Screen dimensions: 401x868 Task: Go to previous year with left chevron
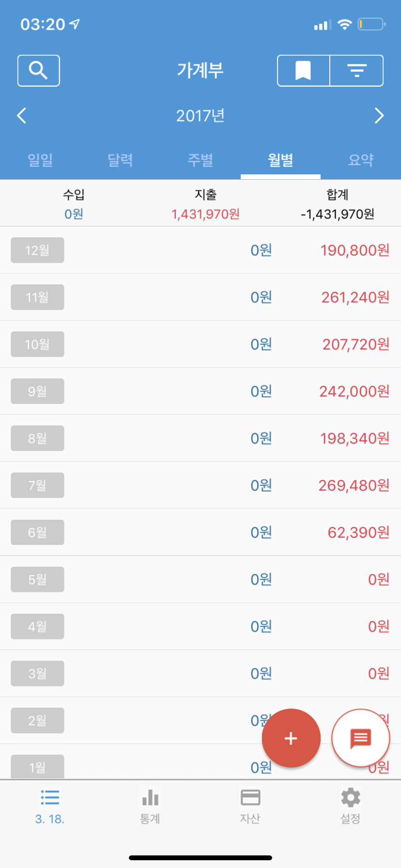[22, 116]
